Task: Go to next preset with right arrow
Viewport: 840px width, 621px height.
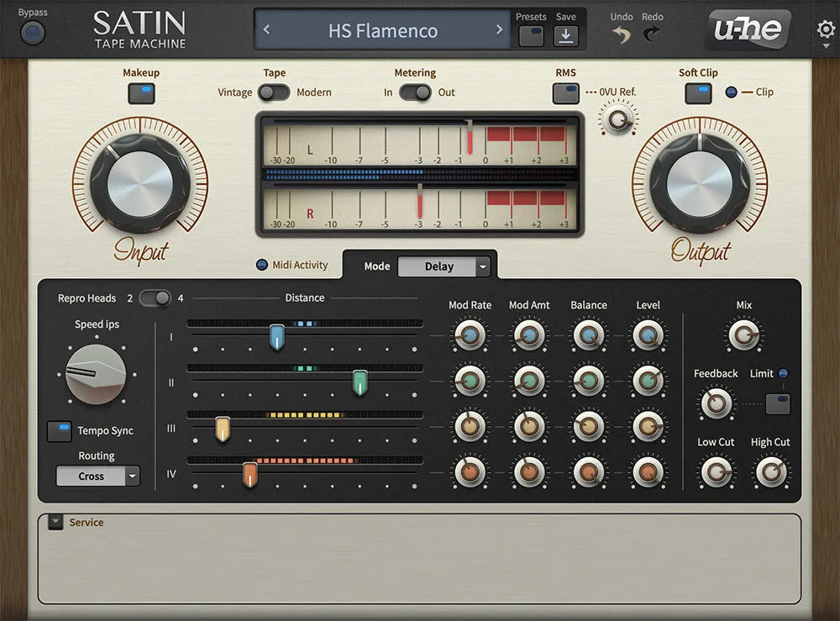Action: point(500,29)
